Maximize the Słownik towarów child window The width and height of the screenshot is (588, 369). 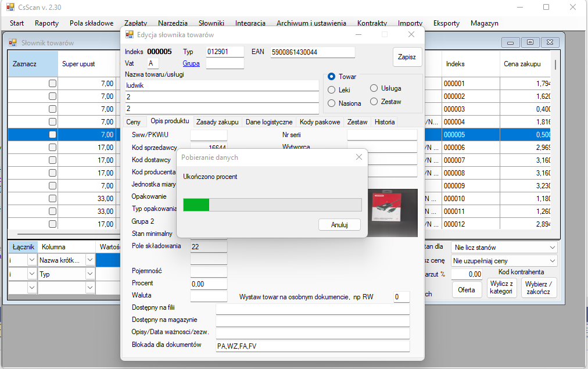(x=530, y=42)
